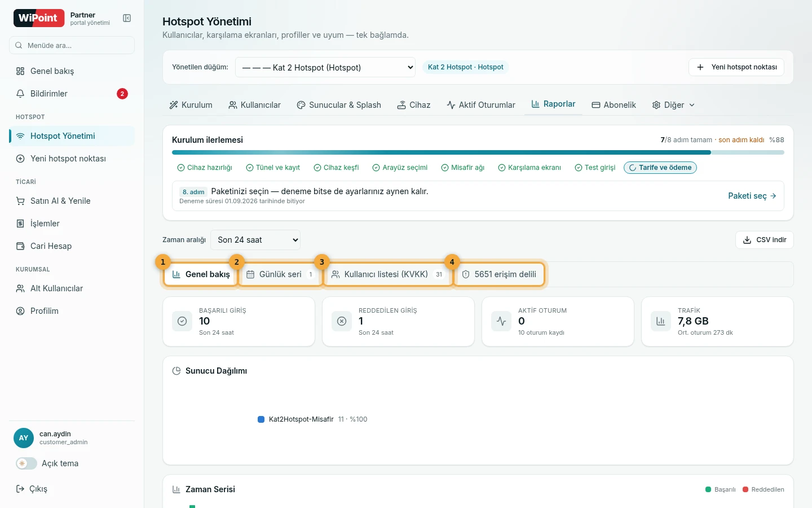Select the Günlük seri report tab
This screenshot has width=812, height=508.
click(x=280, y=274)
